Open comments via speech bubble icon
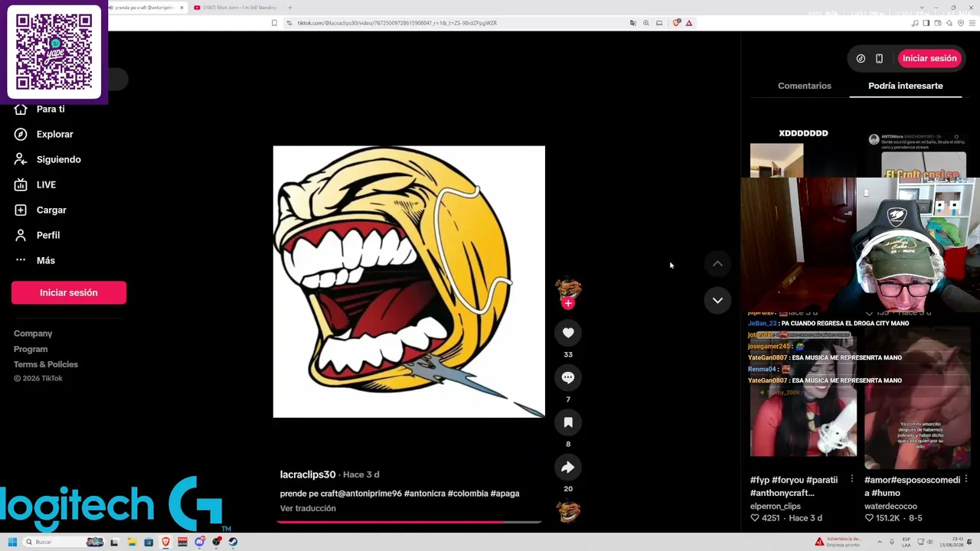 (568, 377)
